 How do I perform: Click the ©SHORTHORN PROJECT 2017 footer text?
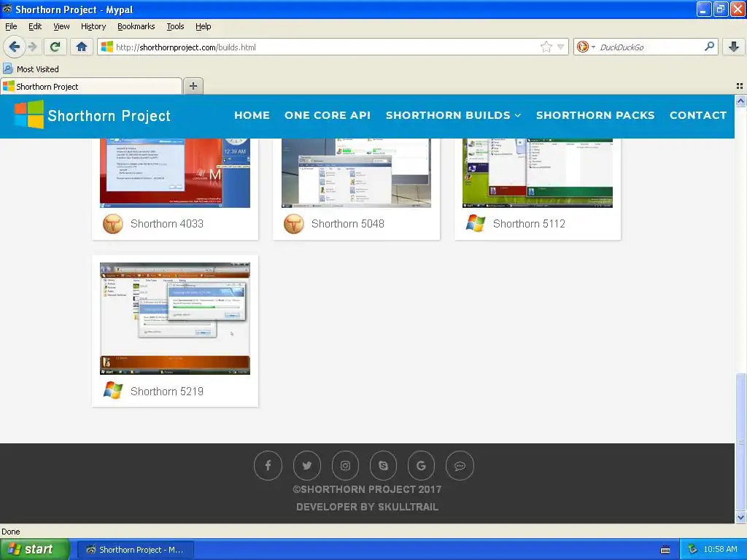(367, 489)
